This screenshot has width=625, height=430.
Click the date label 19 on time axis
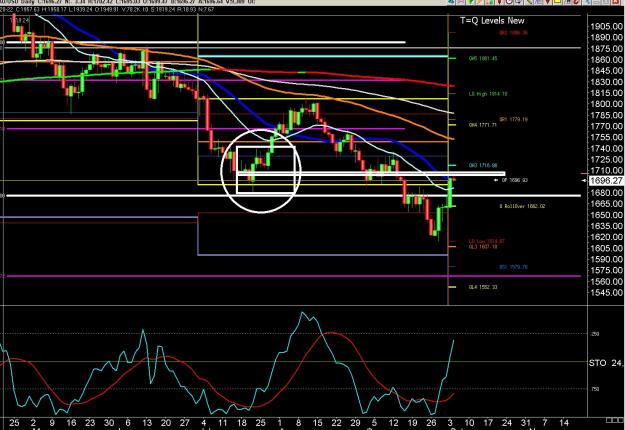pyautogui.click(x=412, y=423)
